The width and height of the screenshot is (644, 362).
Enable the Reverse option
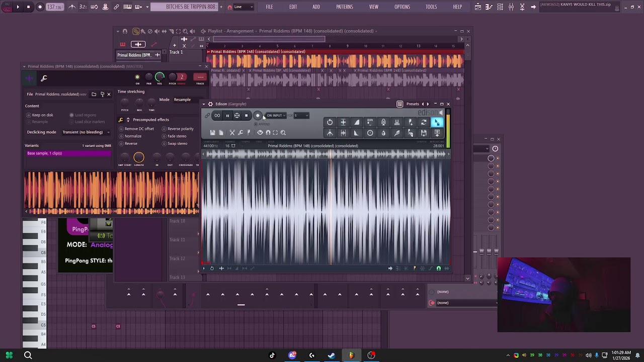coord(128,144)
